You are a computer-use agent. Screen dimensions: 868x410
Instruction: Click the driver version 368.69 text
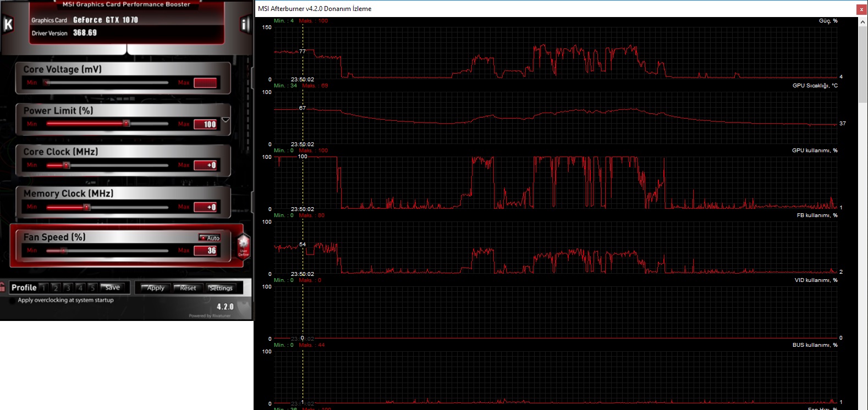[x=85, y=33]
